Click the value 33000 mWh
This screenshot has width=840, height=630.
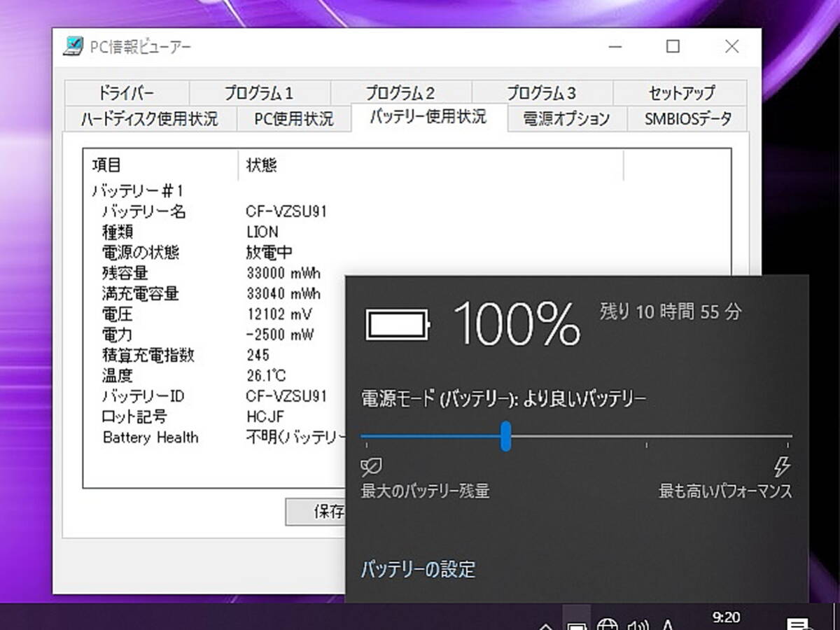click(x=283, y=273)
